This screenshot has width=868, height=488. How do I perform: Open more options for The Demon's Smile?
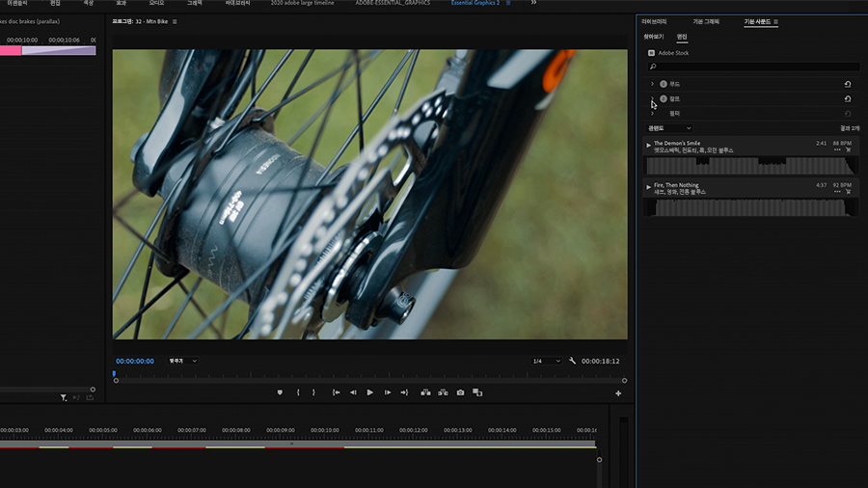pos(837,149)
